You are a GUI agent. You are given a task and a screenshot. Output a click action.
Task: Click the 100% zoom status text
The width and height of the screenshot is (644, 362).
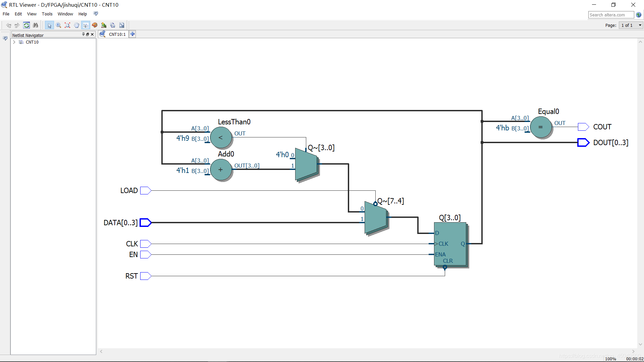[610, 359]
